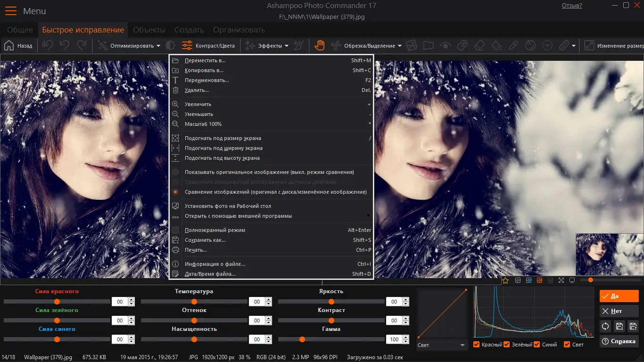Click the Гамма slider handle

[301, 339]
